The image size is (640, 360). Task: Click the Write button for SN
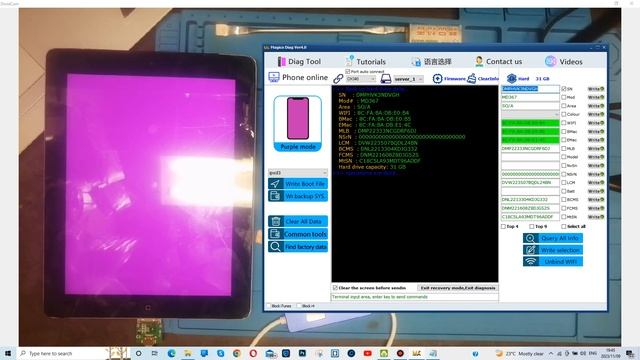click(596, 89)
